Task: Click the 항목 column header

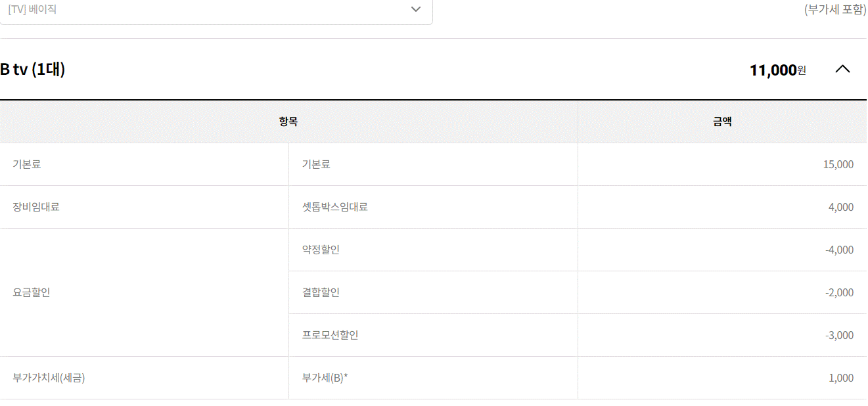Action: pos(288,122)
